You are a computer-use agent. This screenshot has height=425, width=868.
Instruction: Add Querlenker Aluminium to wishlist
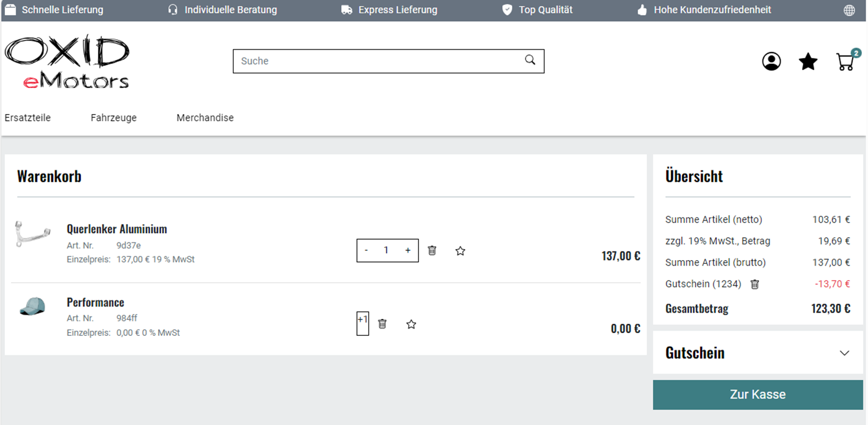pyautogui.click(x=460, y=251)
